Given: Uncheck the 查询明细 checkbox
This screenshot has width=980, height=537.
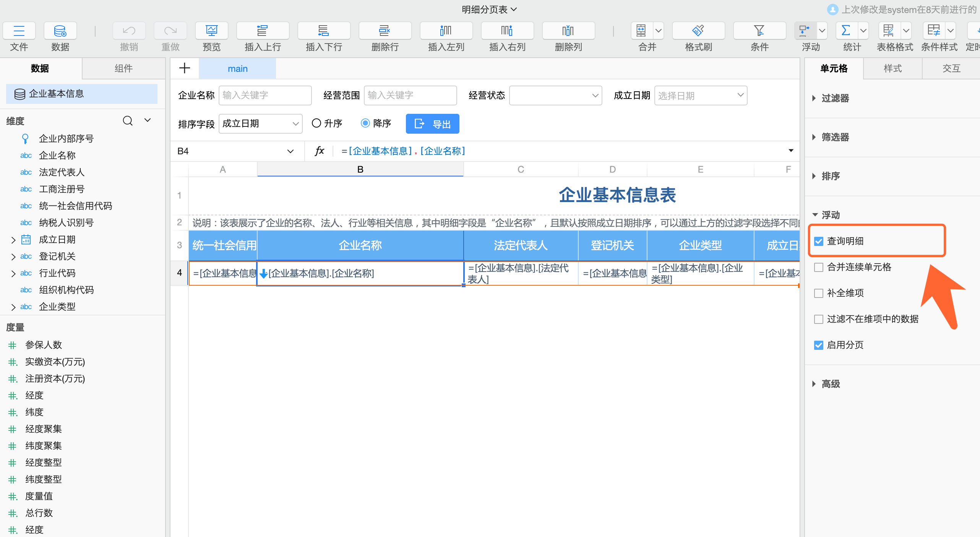Looking at the screenshot, I should 819,241.
